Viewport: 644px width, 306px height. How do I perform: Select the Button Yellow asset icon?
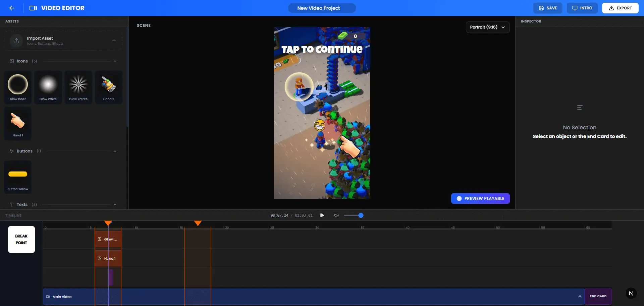[17, 174]
